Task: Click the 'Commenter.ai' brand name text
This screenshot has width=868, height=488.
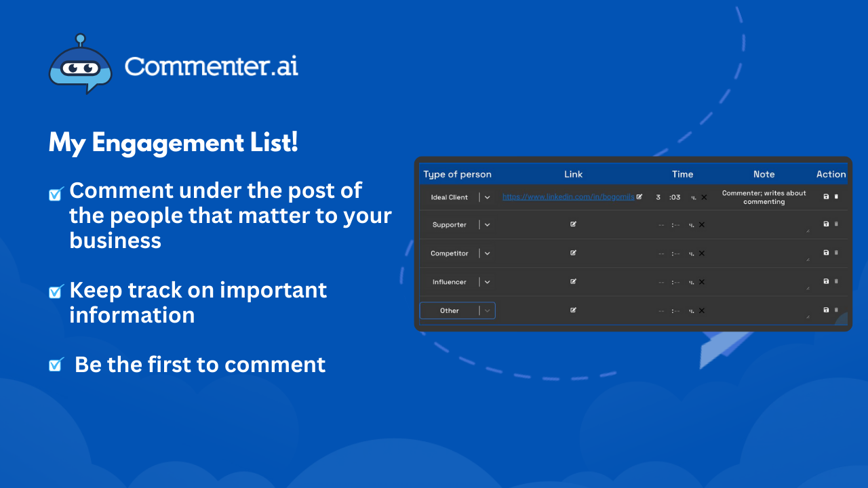Action: (x=212, y=66)
